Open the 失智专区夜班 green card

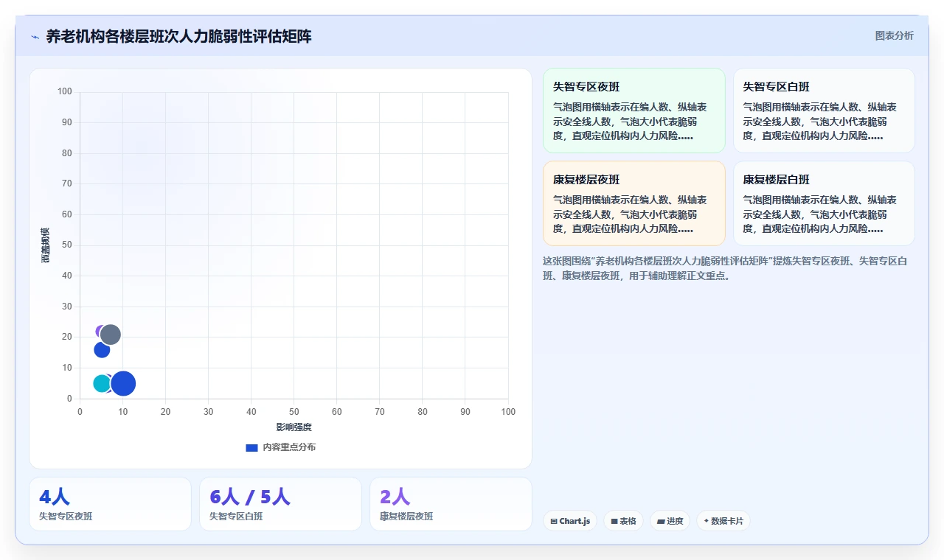(x=634, y=111)
